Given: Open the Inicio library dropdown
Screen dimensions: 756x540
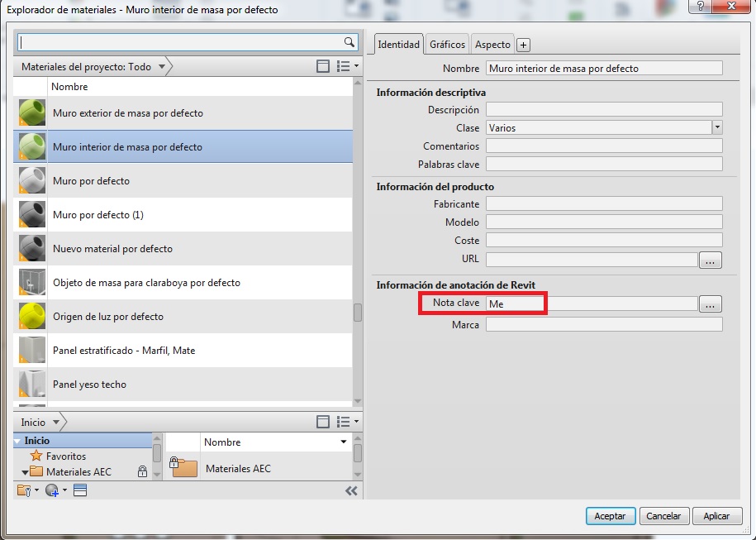Looking at the screenshot, I should click(56, 423).
